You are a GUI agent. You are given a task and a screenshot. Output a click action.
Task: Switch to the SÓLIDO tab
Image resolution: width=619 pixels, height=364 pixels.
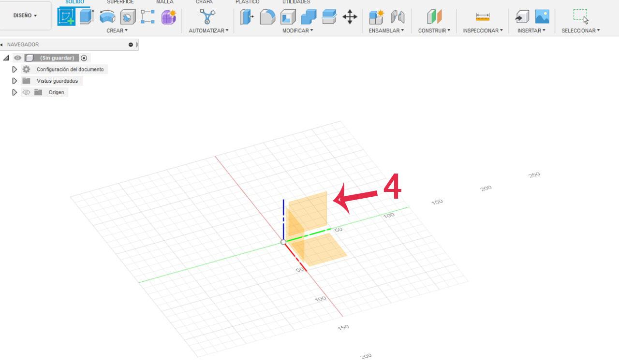pyautogui.click(x=74, y=2)
